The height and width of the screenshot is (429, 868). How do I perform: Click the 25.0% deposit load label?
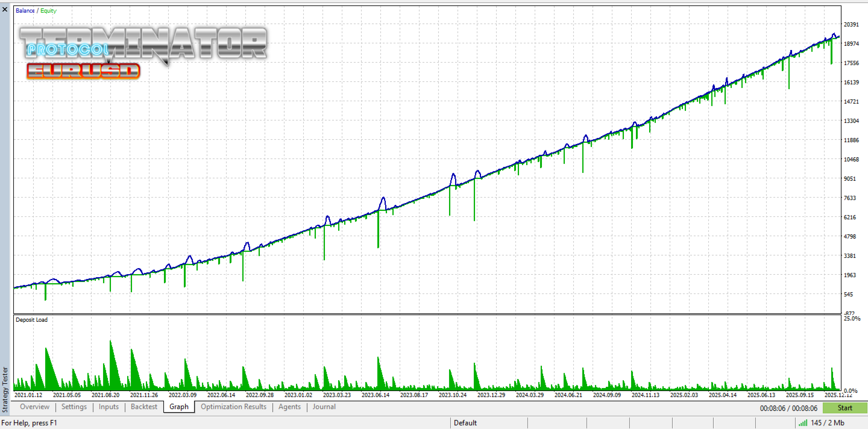852,319
